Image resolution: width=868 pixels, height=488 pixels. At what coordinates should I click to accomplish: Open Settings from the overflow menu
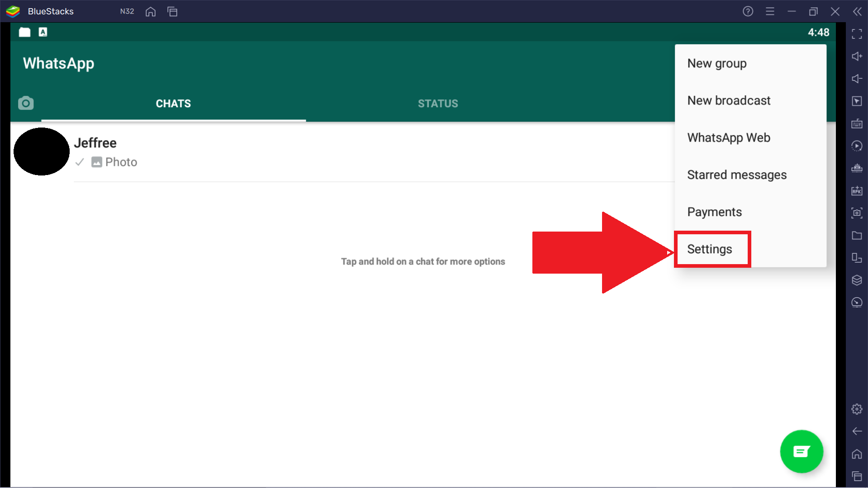[750, 249]
